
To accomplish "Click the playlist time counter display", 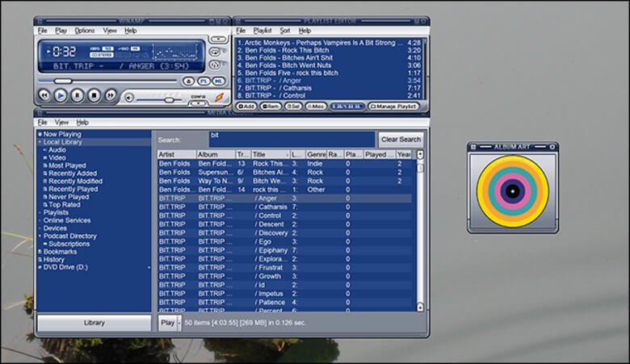I will (347, 107).
